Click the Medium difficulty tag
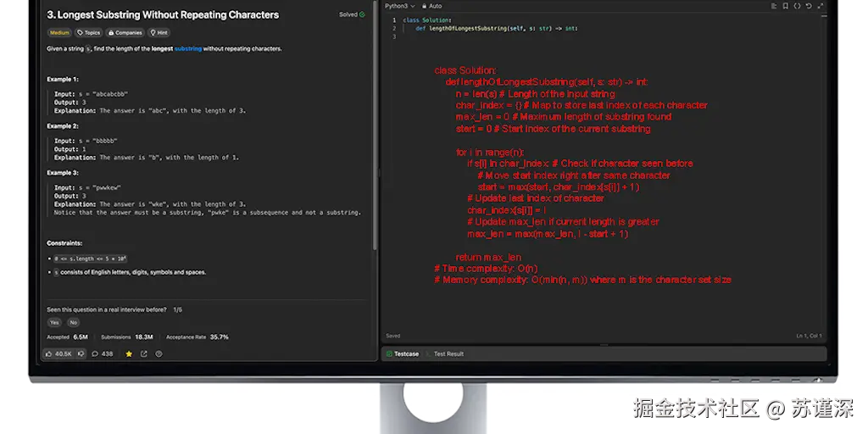The width and height of the screenshot is (868, 434). point(59,33)
